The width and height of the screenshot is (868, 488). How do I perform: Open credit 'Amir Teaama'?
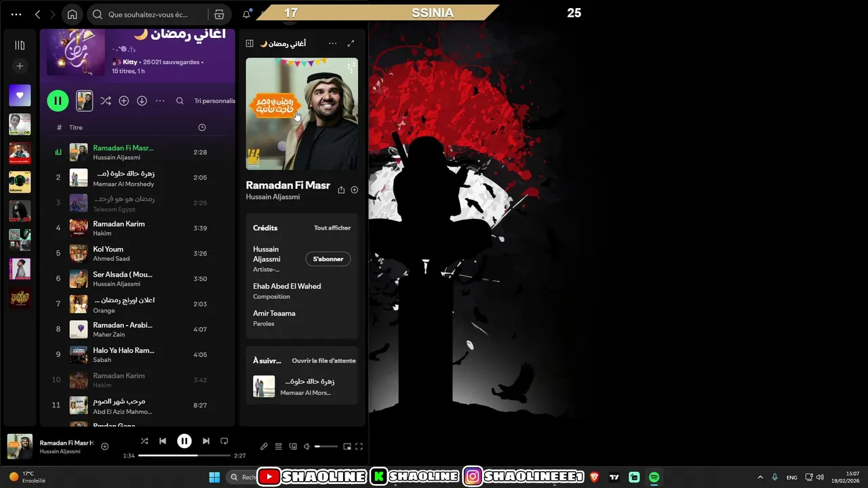click(274, 313)
